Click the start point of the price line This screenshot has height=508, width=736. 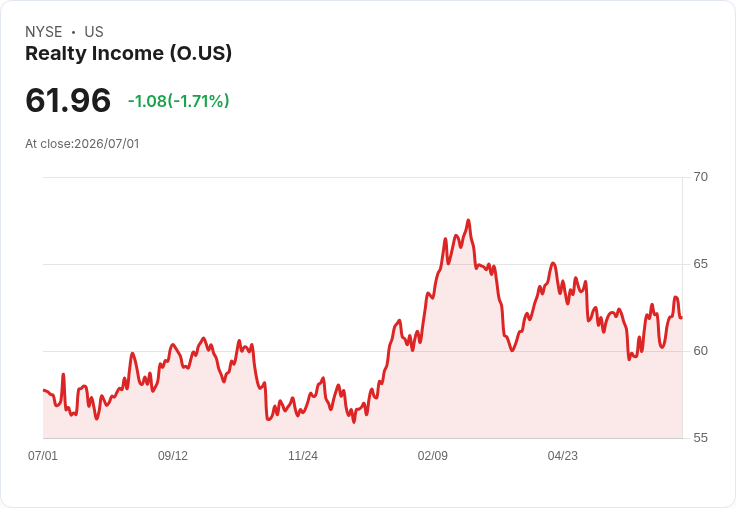coord(44,390)
